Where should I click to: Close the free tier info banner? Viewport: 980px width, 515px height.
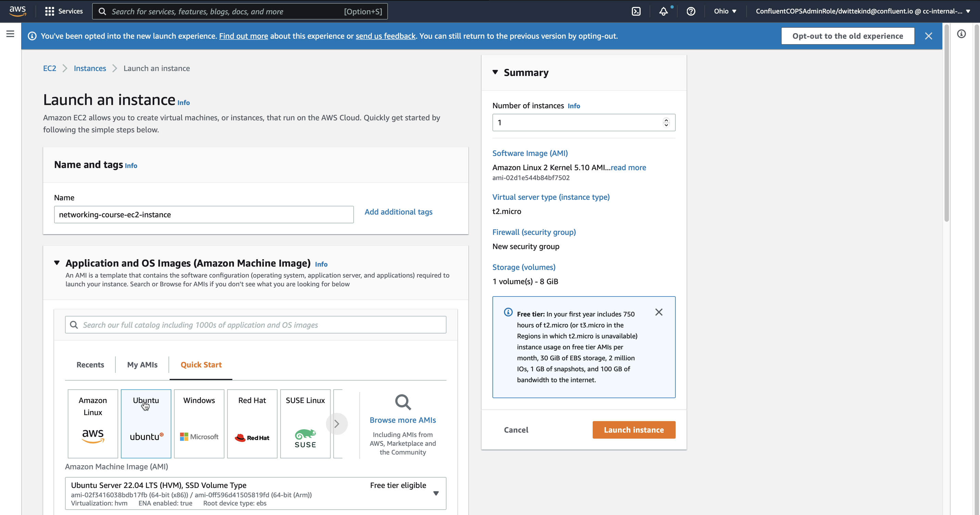coord(659,312)
